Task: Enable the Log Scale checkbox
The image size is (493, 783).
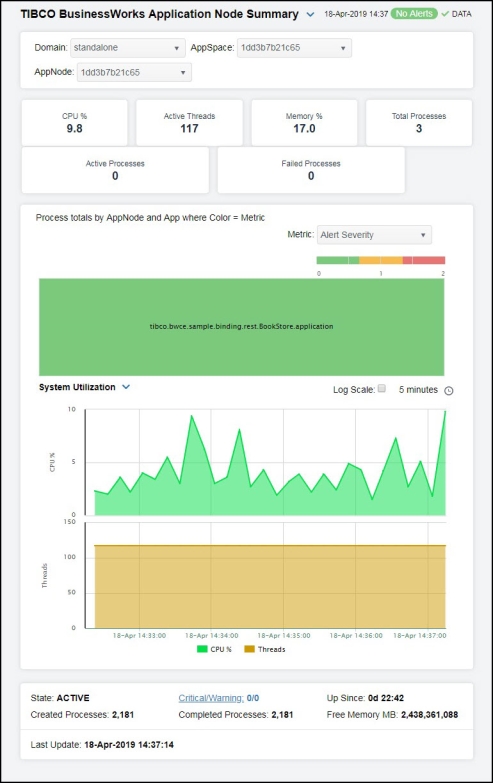Action: point(382,389)
